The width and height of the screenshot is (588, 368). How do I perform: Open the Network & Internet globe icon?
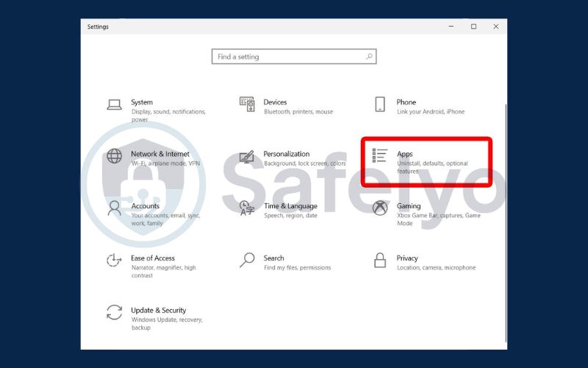click(115, 156)
